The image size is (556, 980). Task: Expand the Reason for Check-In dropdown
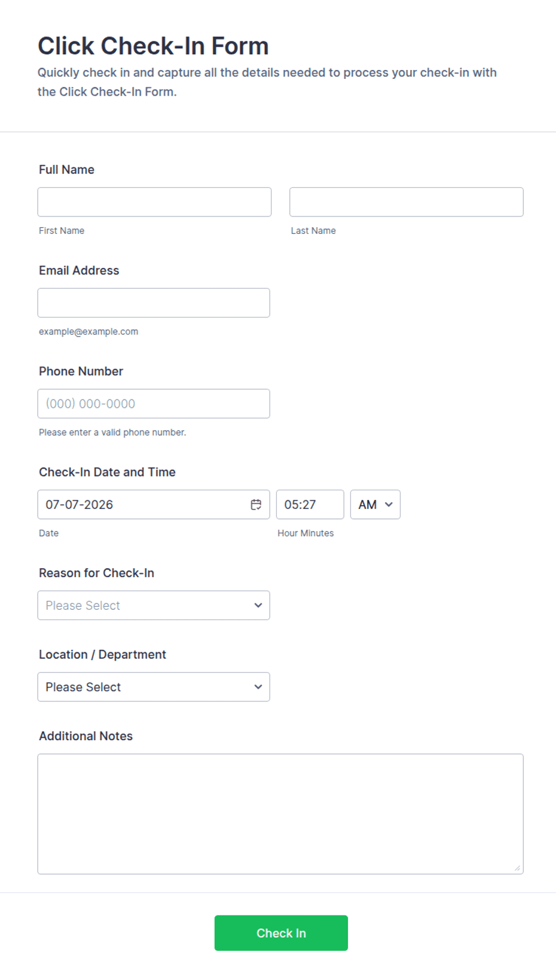tap(154, 606)
